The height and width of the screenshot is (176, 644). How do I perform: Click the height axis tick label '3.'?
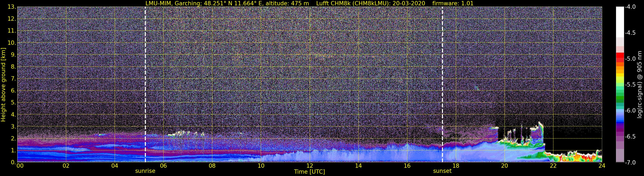pyautogui.click(x=13, y=127)
